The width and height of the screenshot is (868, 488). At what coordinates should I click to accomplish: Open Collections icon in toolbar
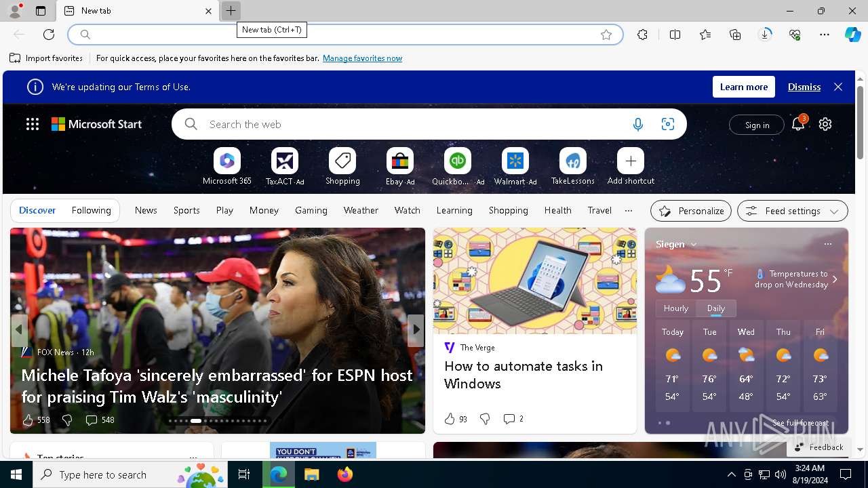point(735,35)
